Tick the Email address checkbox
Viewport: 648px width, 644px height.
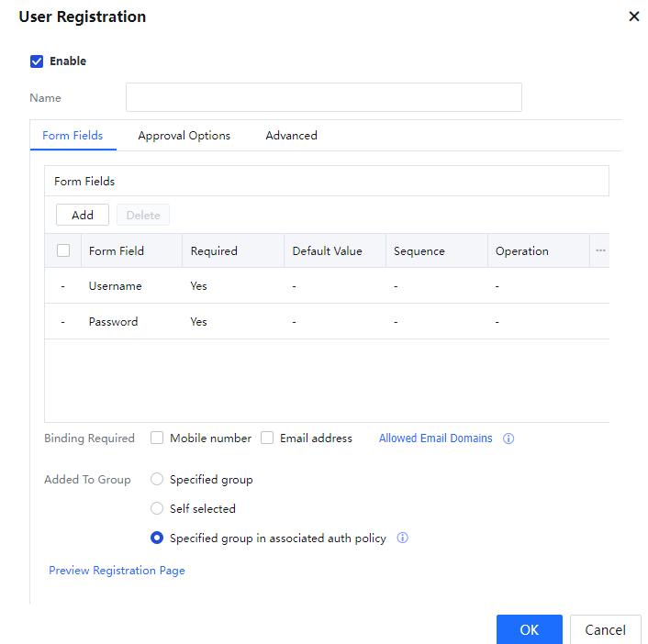pyautogui.click(x=267, y=439)
